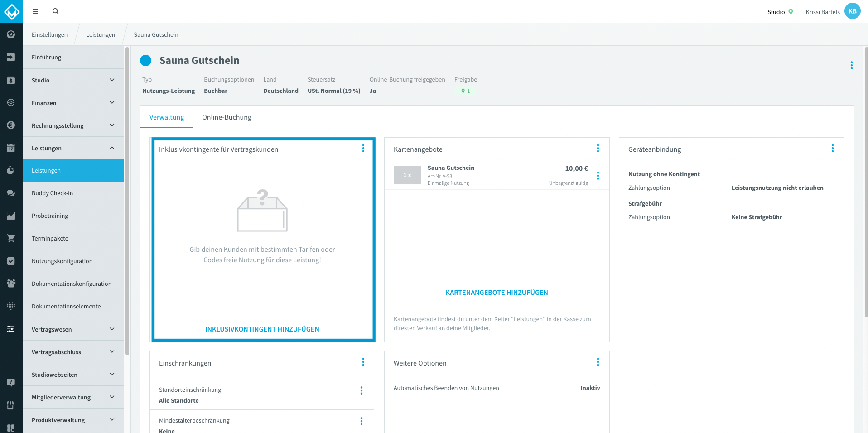Screen dimensions: 868x433
Task: Click Inklusivkontingent hinzufügen
Action: (262, 329)
